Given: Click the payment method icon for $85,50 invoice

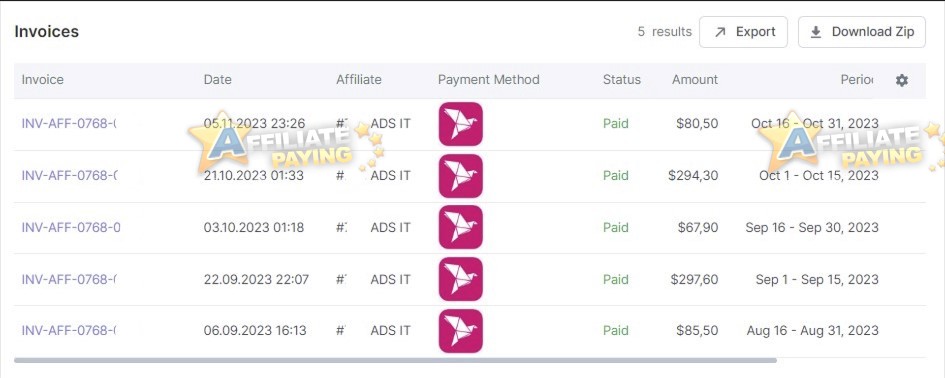Looking at the screenshot, I should [x=460, y=331].
